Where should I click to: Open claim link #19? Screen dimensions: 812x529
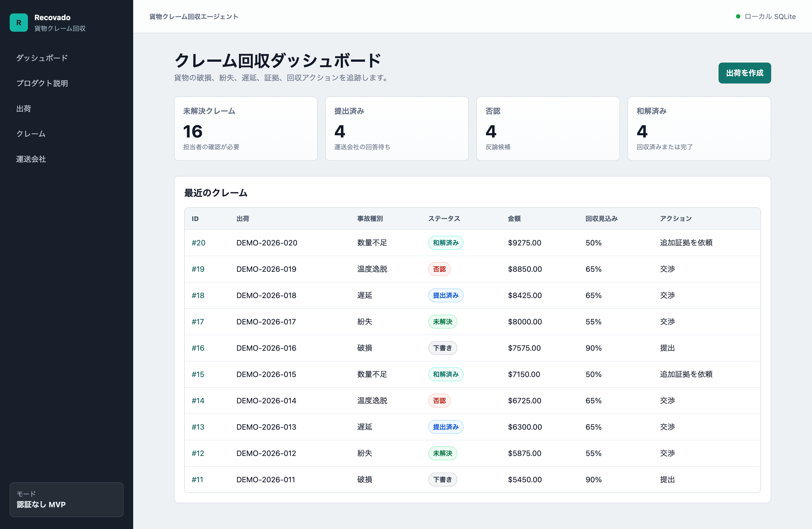[x=198, y=269]
